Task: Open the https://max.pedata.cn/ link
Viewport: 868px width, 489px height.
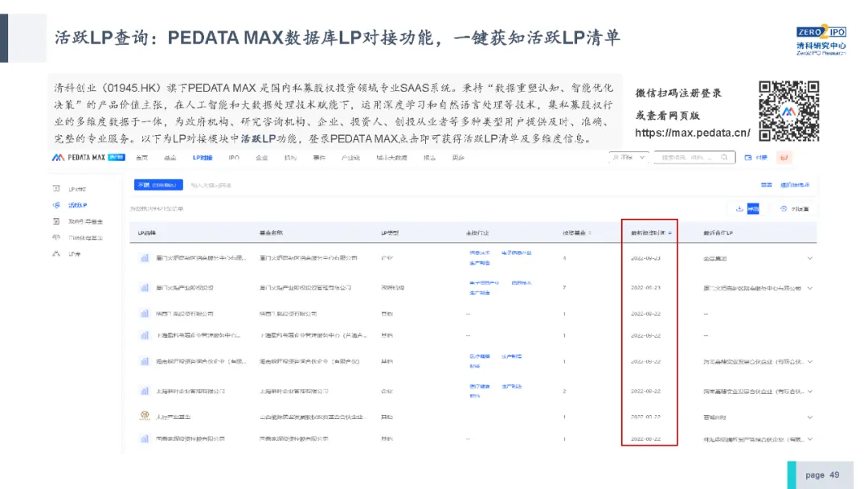Action: (x=692, y=133)
